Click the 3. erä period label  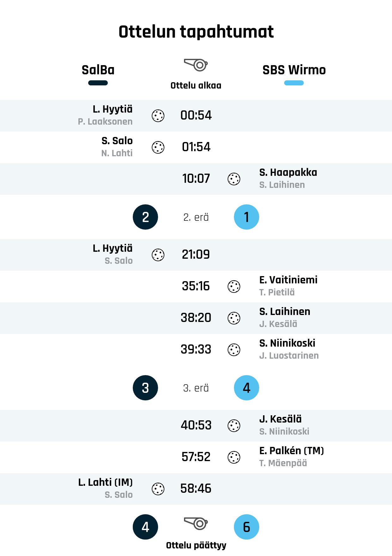[x=196, y=388]
